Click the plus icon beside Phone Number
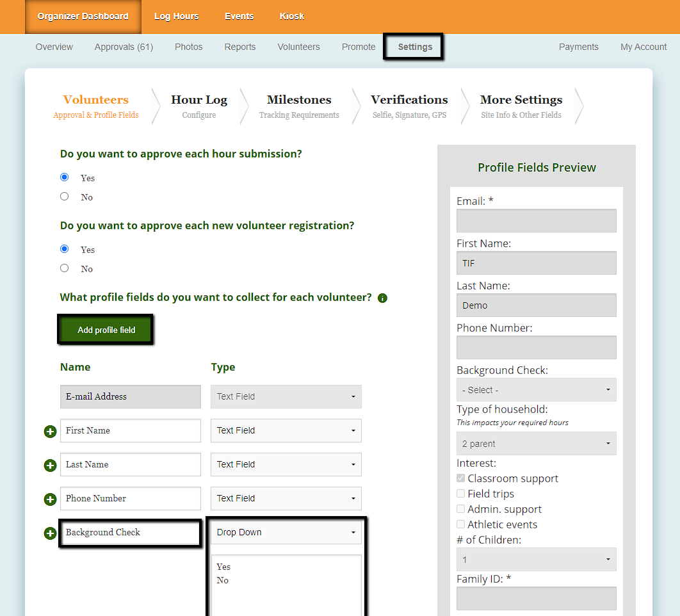680x616 pixels. pyautogui.click(x=50, y=499)
